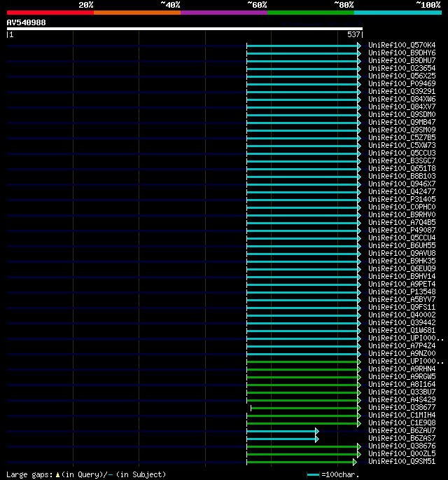Select the UniRef100_Q33BU7 label

click(402, 392)
